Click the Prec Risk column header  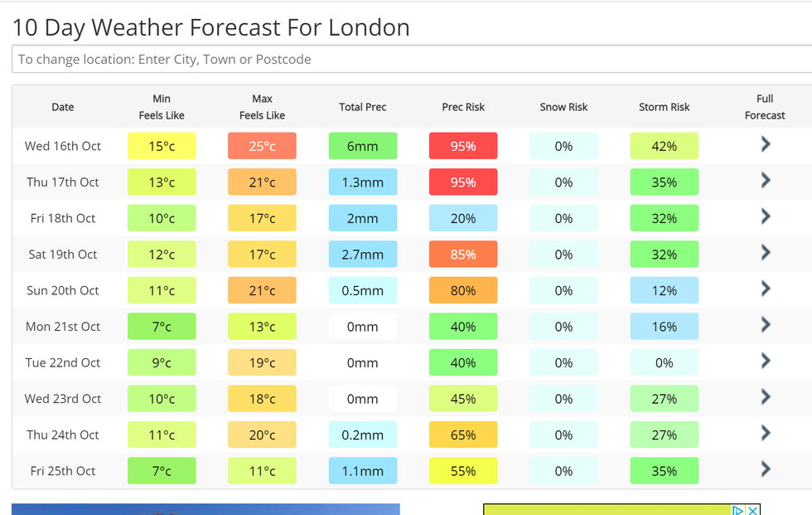click(463, 107)
